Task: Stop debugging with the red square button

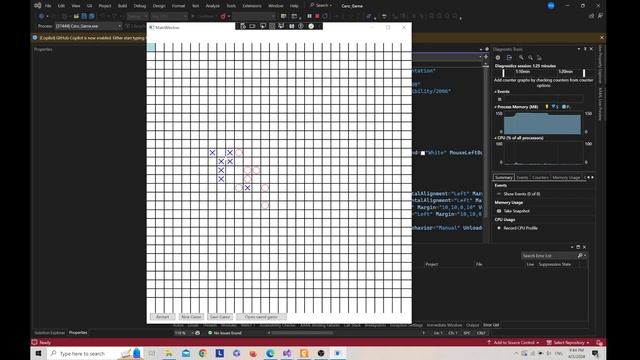Action: coord(317,16)
